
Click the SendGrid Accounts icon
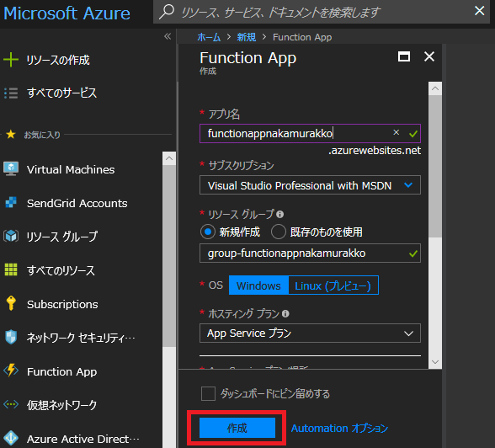tap(11, 203)
